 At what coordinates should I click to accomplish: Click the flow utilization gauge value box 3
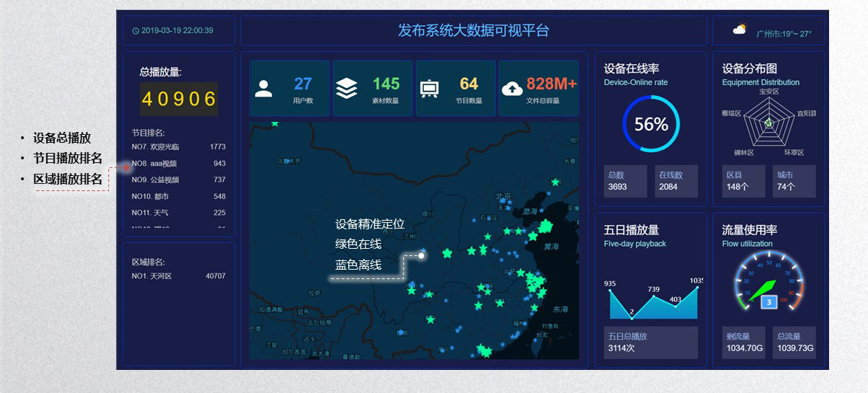(x=769, y=302)
